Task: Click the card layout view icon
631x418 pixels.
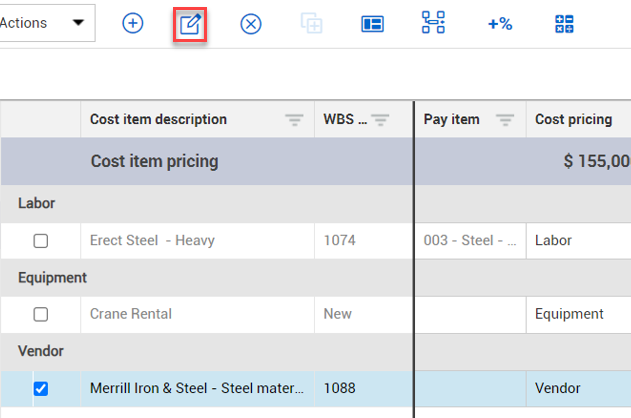Action: click(x=372, y=23)
